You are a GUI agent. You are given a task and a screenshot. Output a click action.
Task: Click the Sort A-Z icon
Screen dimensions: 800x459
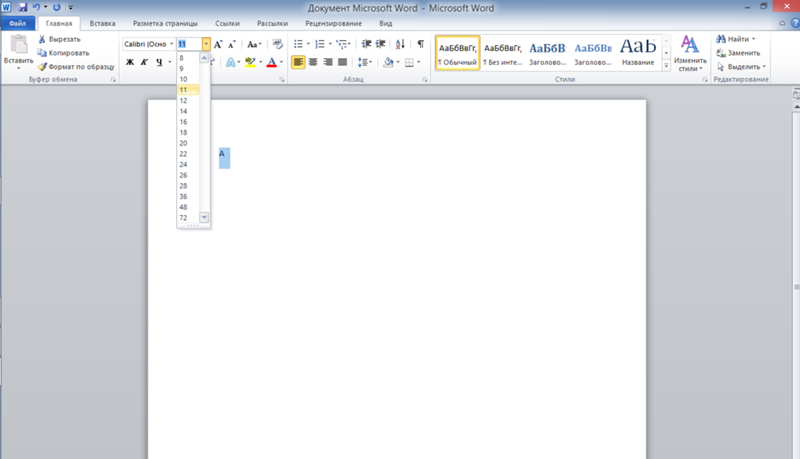[401, 44]
